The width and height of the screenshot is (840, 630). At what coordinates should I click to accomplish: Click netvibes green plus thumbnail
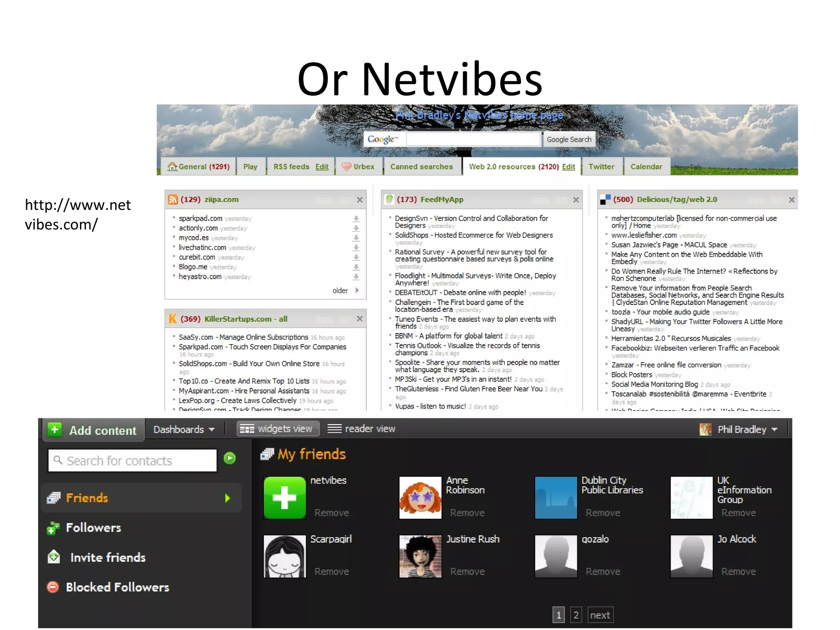[x=285, y=498]
